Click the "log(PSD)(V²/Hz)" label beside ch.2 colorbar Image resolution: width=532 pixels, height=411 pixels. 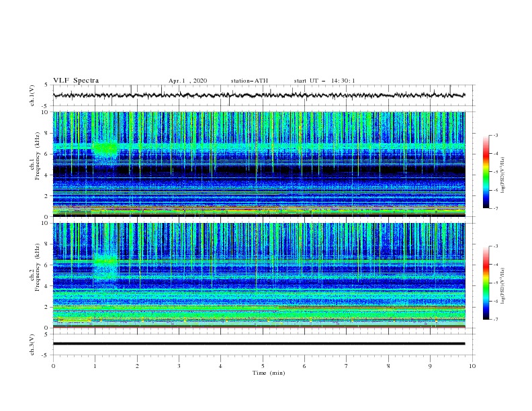point(503,286)
